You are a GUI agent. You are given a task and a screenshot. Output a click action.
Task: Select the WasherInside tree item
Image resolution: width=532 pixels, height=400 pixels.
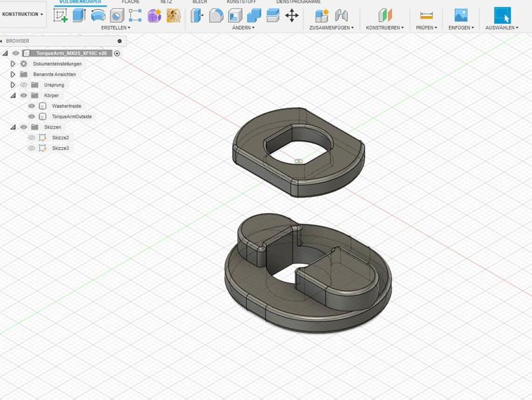[x=66, y=106]
